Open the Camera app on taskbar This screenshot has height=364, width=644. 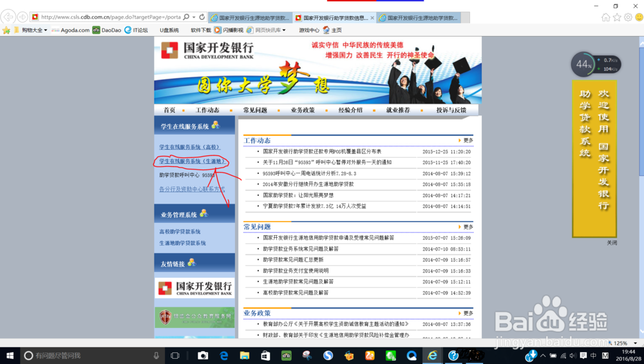203,356
